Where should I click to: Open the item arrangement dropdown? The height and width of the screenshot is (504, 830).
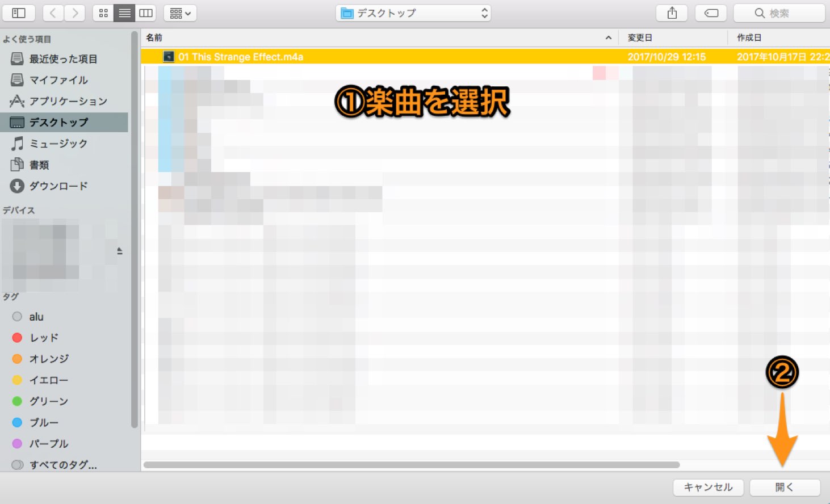180,13
